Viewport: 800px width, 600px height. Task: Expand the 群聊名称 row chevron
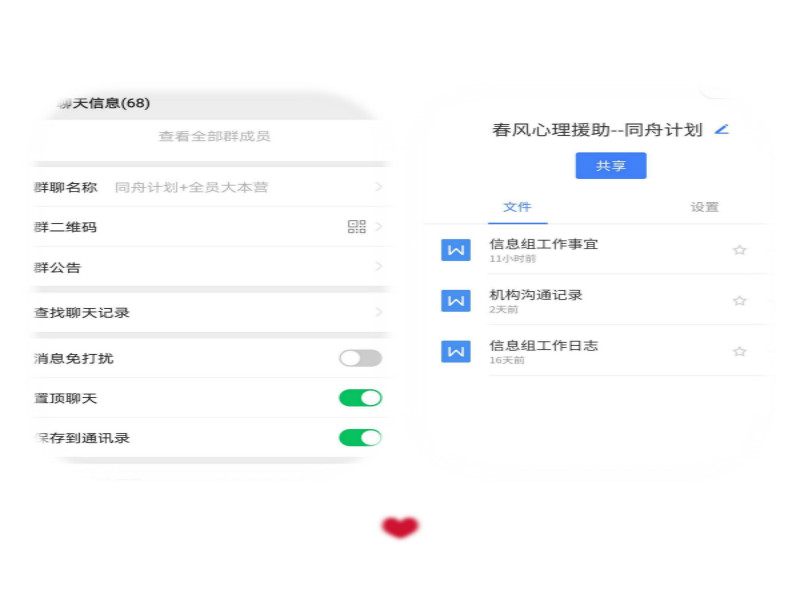(x=379, y=187)
